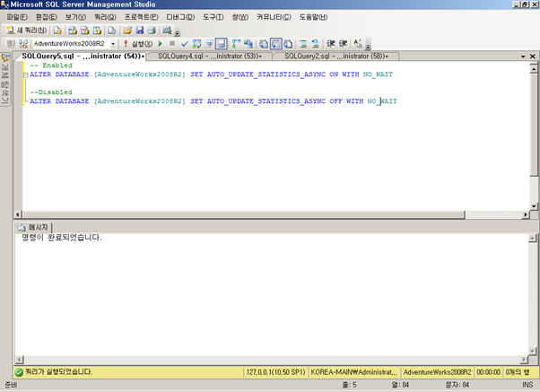The height and width of the screenshot is (392, 540).
Task: Comment out the selected lines
Action: pyautogui.click(x=303, y=44)
